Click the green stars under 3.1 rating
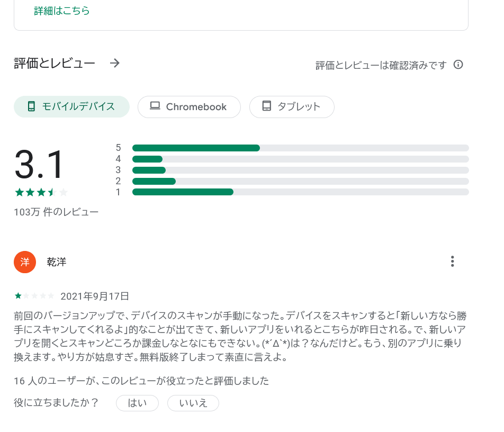Screen dimensions: 504x432 point(41,192)
